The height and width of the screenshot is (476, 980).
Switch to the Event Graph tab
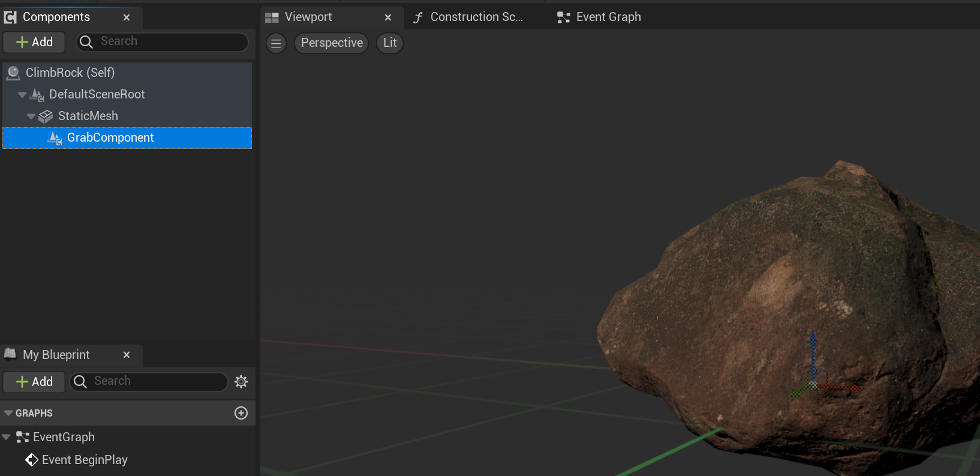pos(608,17)
